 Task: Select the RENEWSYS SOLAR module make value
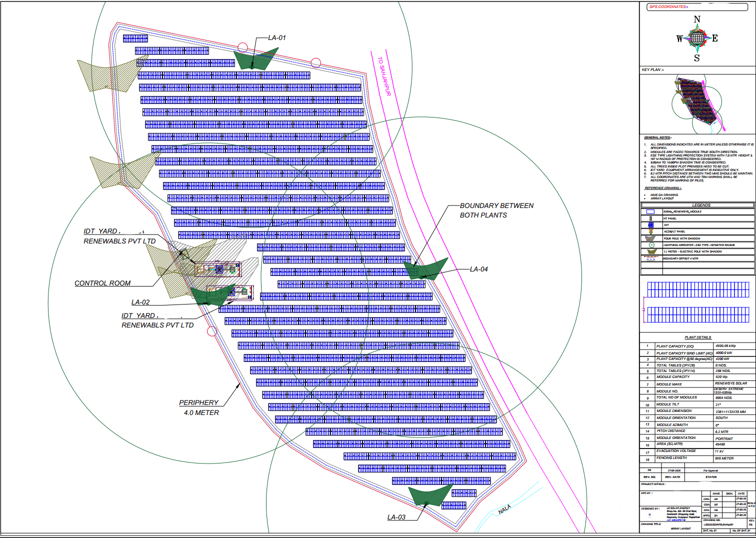click(731, 383)
